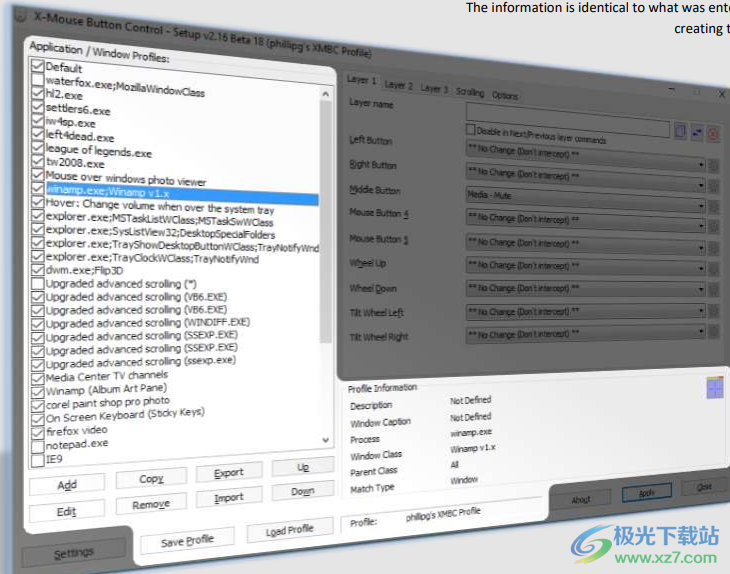The height and width of the screenshot is (574, 730).
Task: Open settings gear for Left Button action
Action: [x=713, y=166]
